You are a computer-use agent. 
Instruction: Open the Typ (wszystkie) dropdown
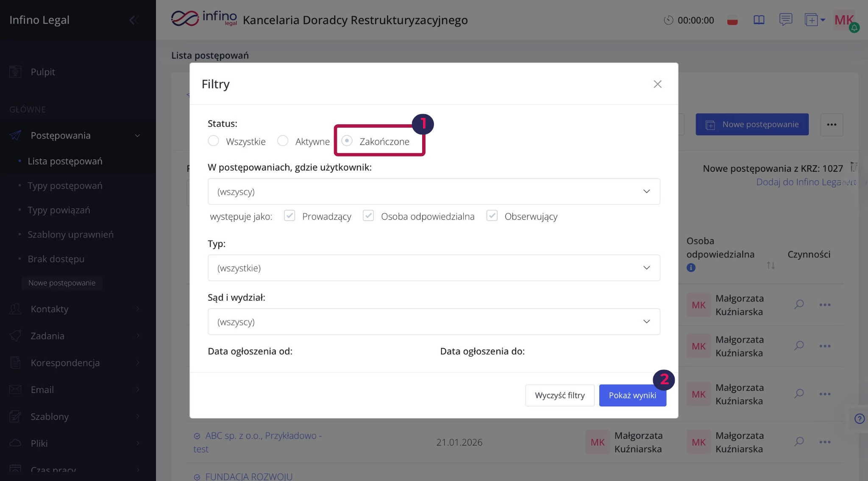[434, 268]
